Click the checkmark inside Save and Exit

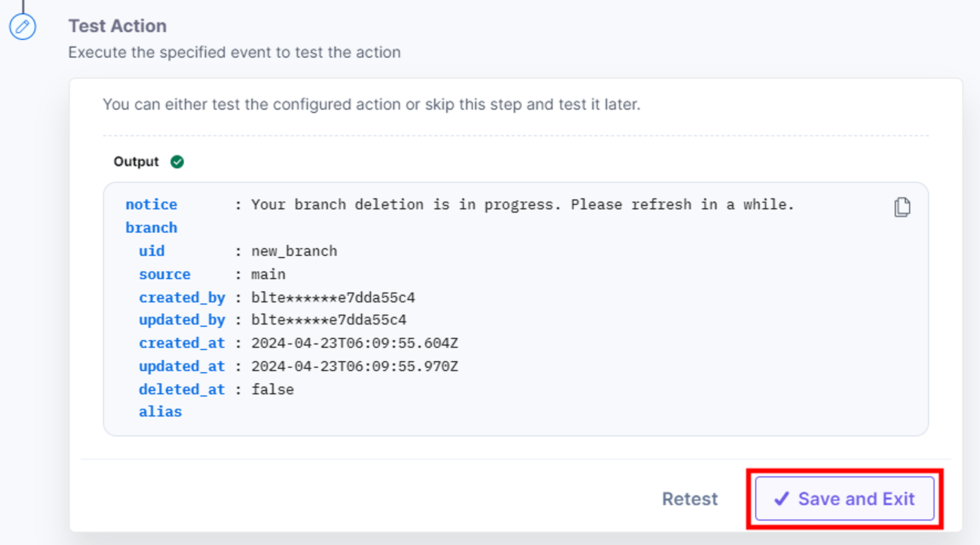(x=782, y=499)
